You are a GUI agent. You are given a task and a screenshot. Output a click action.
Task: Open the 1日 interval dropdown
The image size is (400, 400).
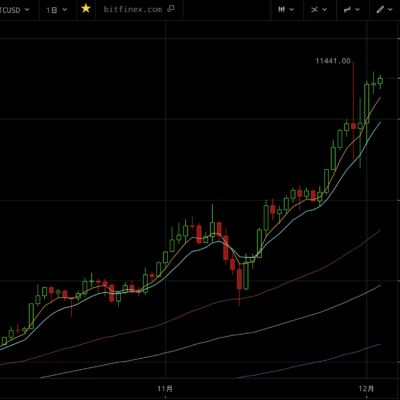click(x=56, y=10)
